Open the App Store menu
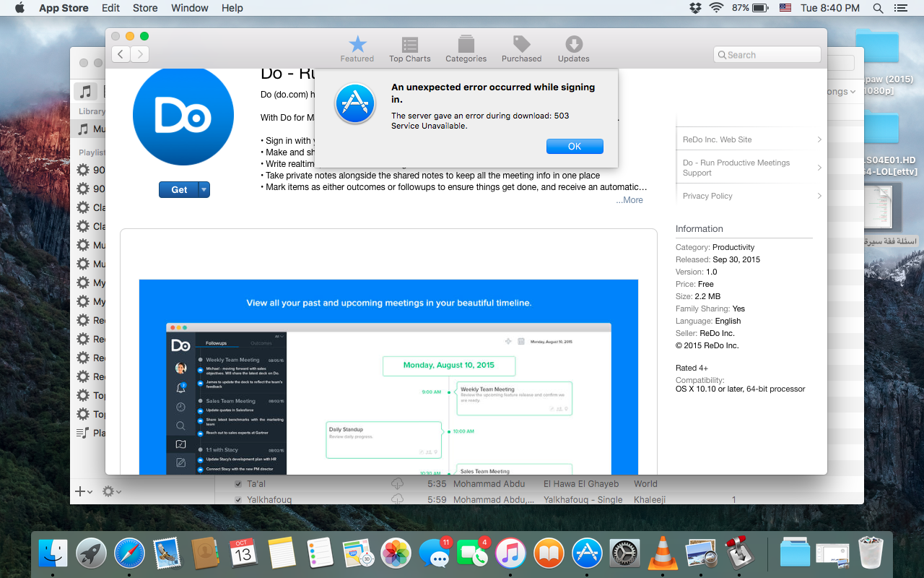The width and height of the screenshot is (924, 578). [x=64, y=8]
